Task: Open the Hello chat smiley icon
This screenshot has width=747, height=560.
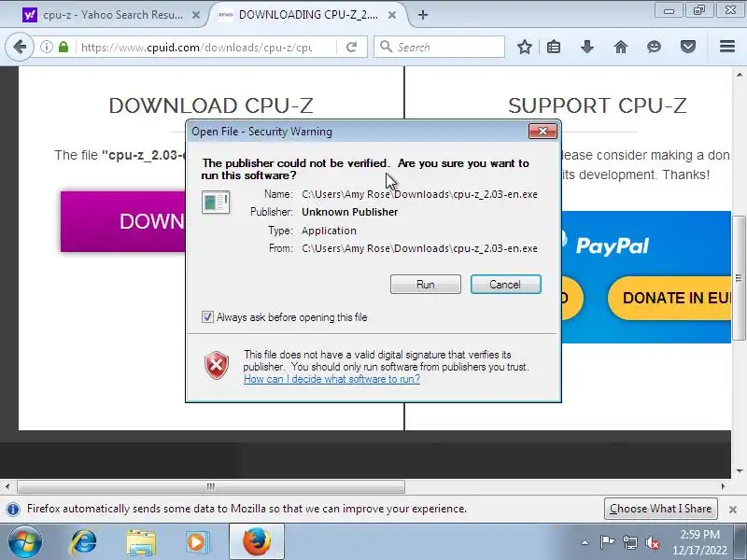Action: [x=655, y=47]
